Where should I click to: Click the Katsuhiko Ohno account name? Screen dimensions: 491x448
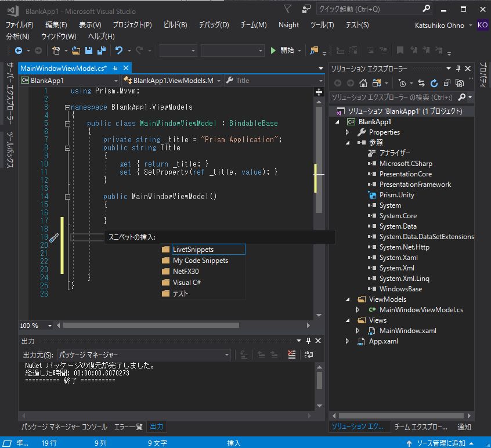click(439, 26)
